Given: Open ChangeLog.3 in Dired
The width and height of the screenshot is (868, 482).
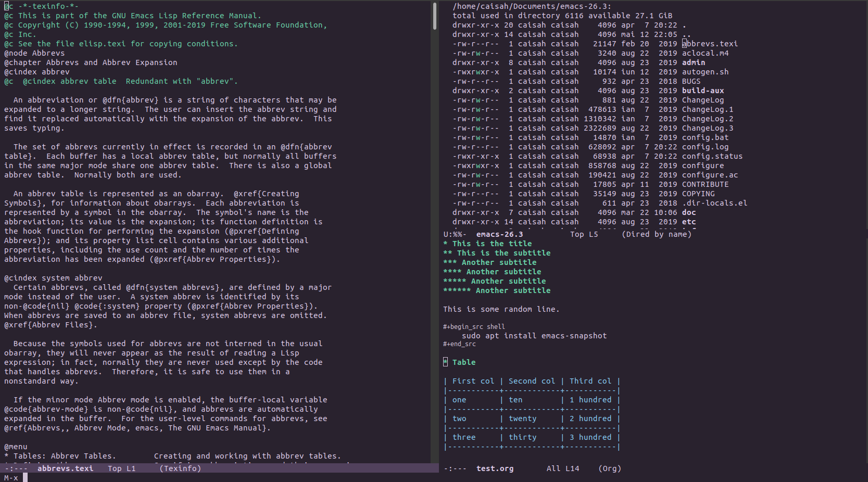Looking at the screenshot, I should [708, 128].
